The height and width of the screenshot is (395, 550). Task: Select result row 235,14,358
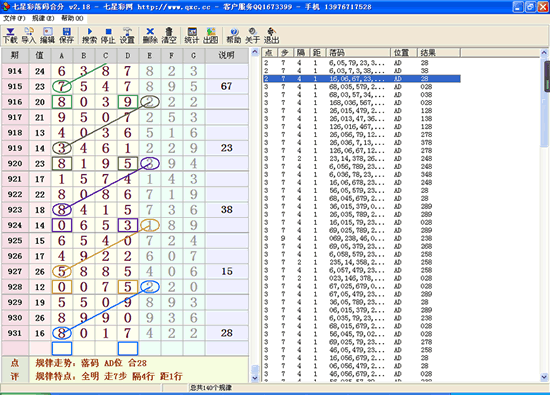[362, 262]
